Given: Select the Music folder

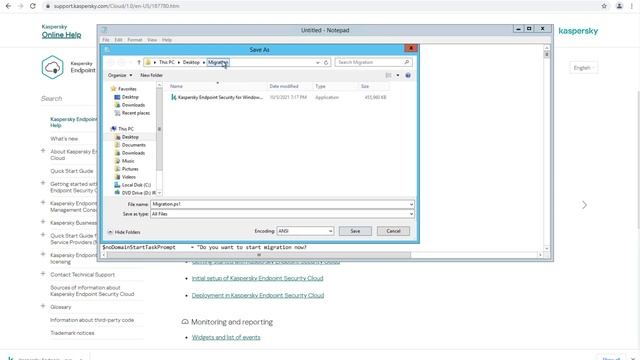Looking at the screenshot, I should pos(128,161).
